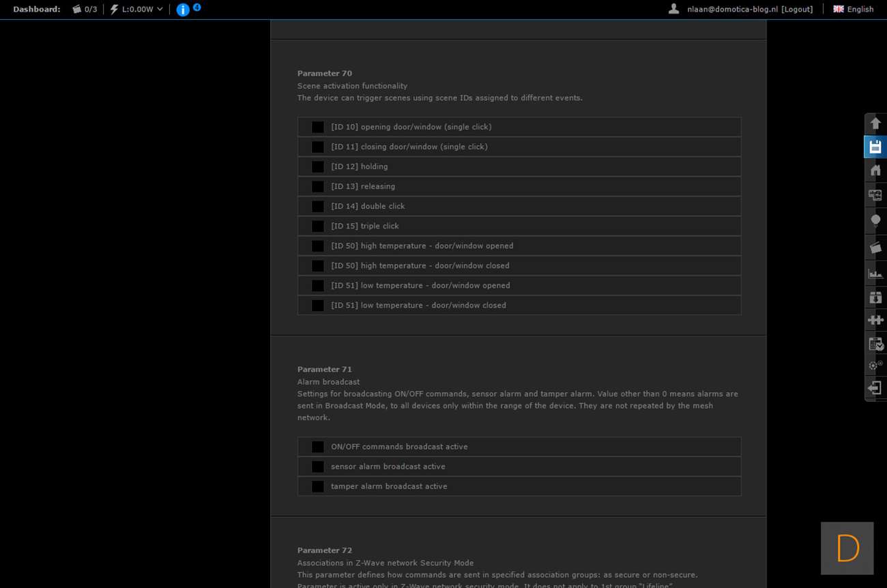Open the rooms/devices panel icon in sidebar
The width and height of the screenshot is (887, 588).
tap(875, 195)
